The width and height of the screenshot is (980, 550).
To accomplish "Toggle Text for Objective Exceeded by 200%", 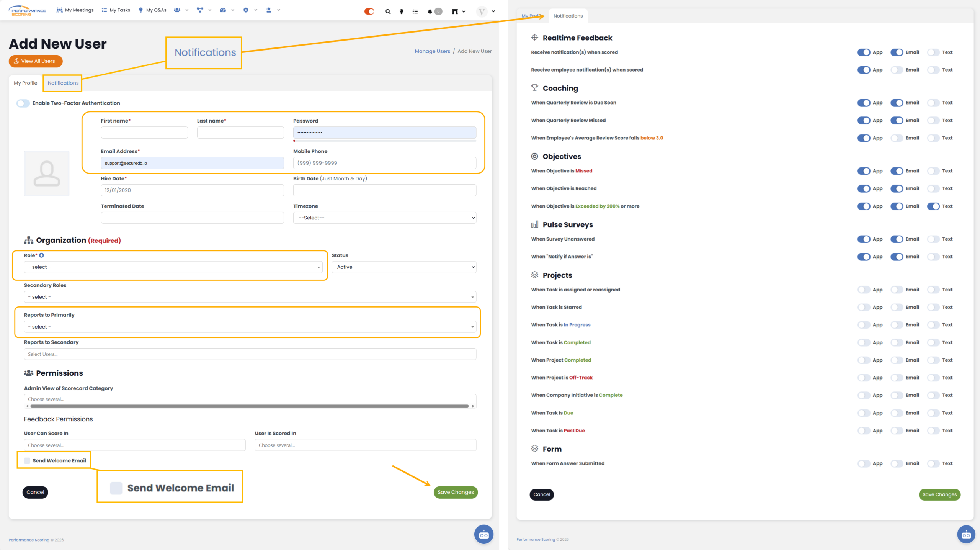I will click(x=933, y=206).
